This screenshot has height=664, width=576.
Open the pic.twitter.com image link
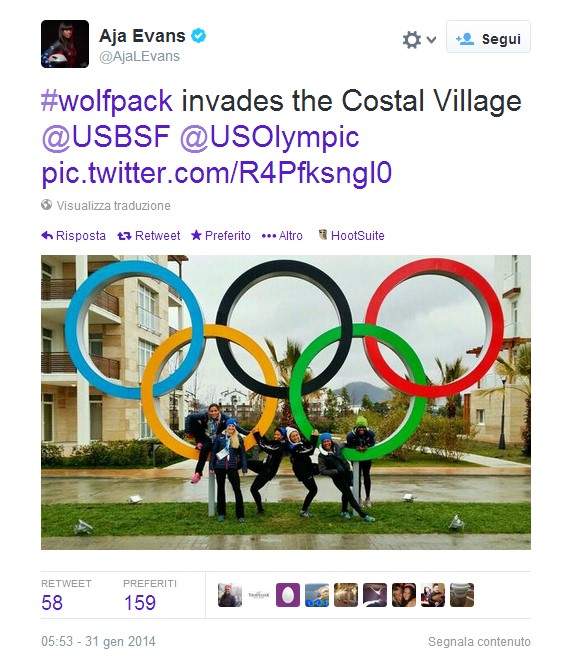click(217, 173)
